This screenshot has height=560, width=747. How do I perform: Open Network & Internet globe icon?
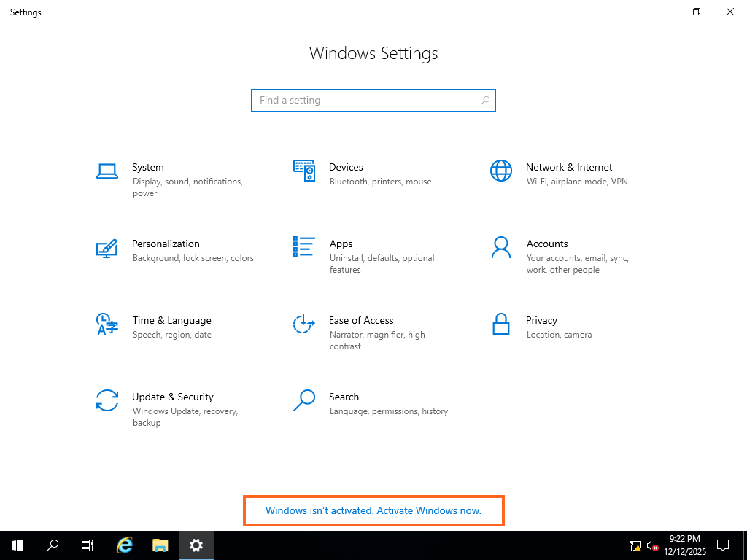pos(501,171)
